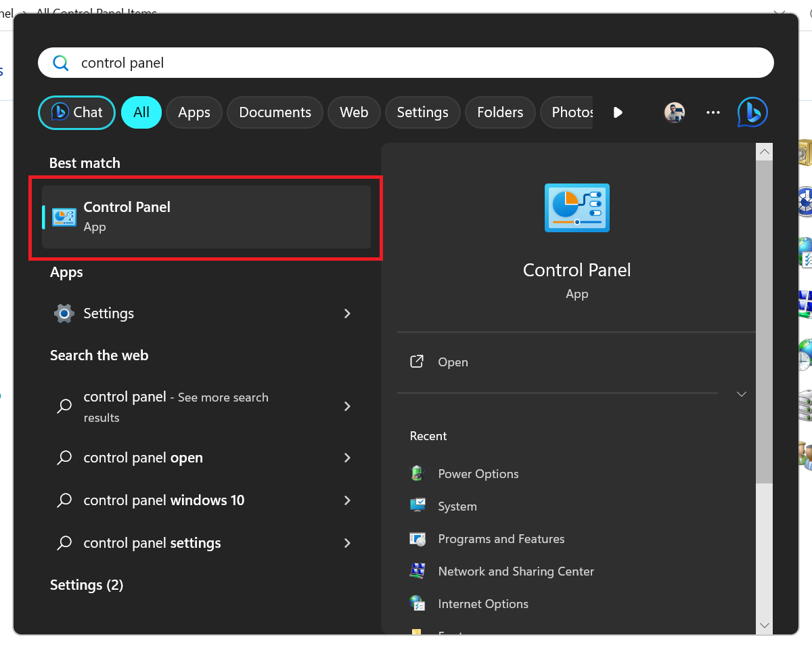
Task: Click the magnifier icon in search box
Action: (60, 63)
